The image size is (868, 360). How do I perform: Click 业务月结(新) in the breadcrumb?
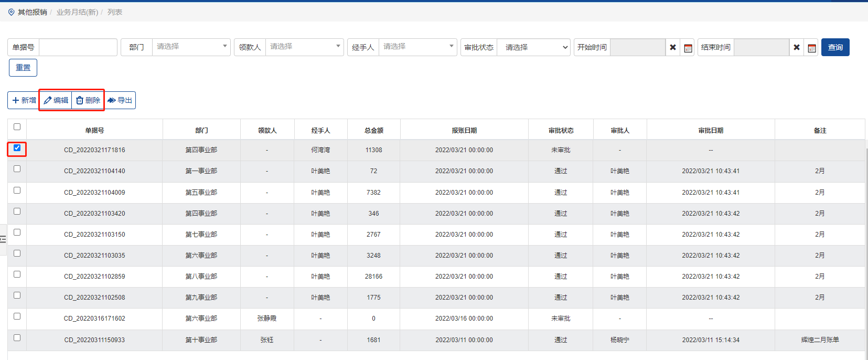tap(77, 12)
